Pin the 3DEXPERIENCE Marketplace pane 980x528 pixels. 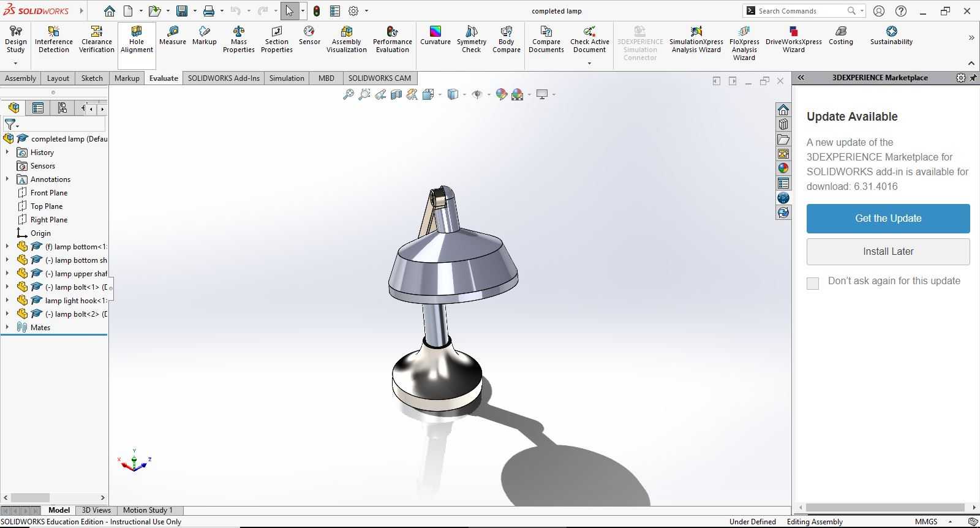click(973, 78)
